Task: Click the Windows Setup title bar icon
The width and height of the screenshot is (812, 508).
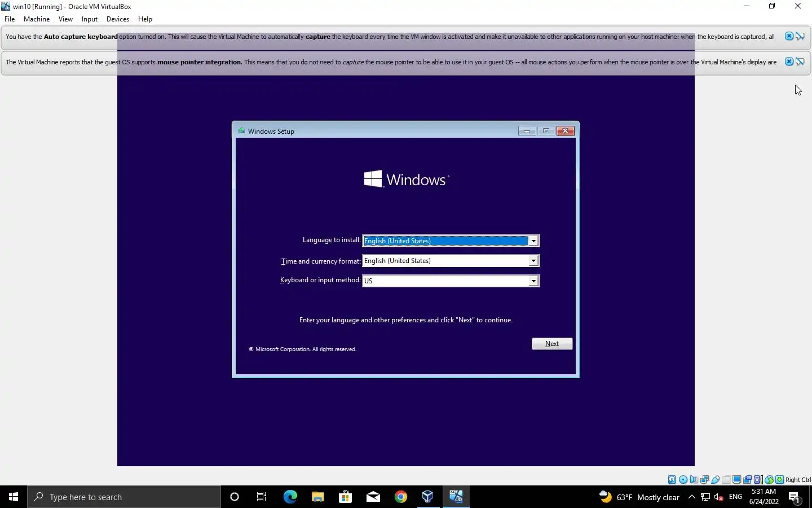Action: tap(241, 131)
